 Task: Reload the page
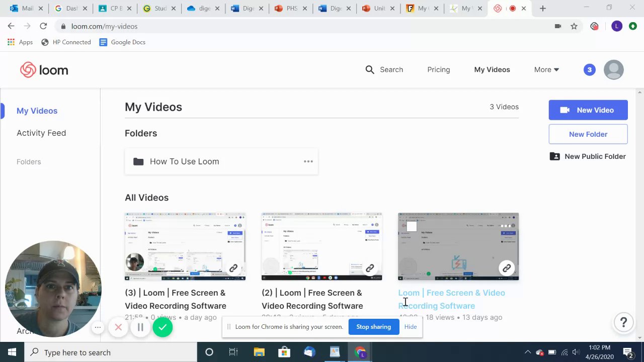[x=43, y=26]
